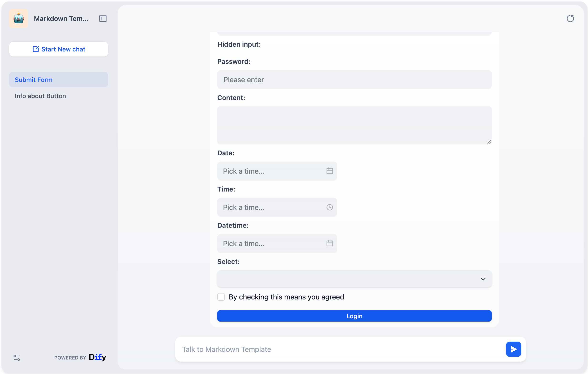
Task: Check the agreement checkbox
Action: pyautogui.click(x=221, y=297)
